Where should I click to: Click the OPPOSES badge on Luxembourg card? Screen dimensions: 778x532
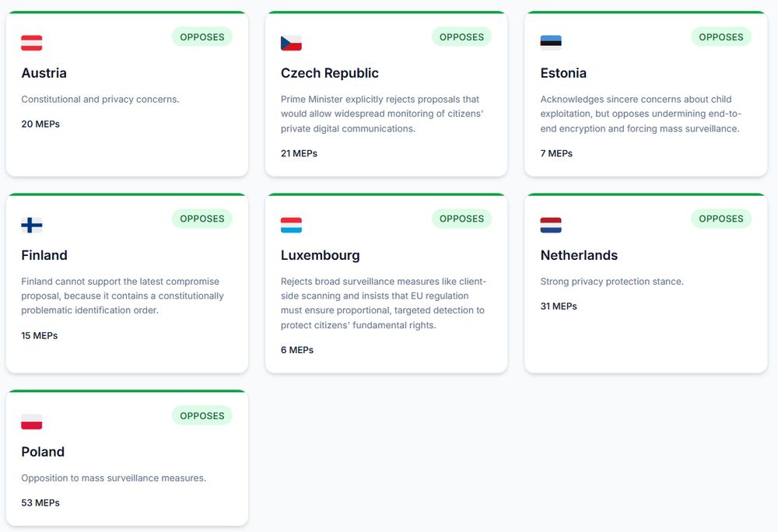[461, 219]
